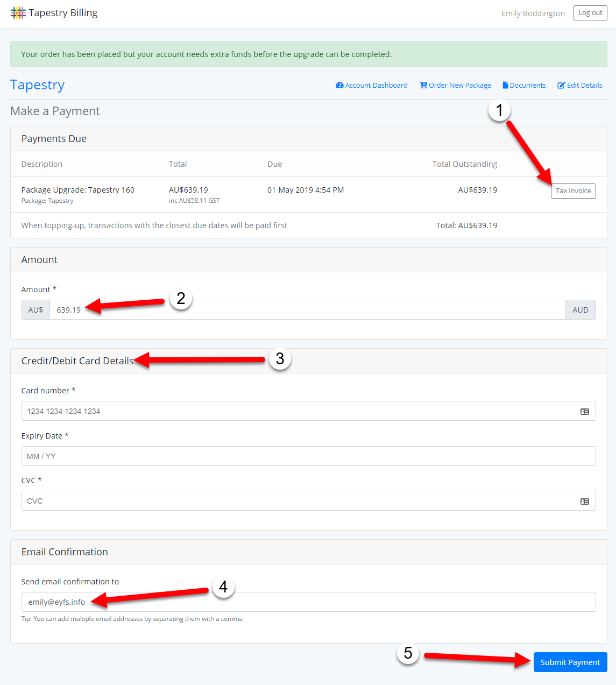This screenshot has width=616, height=685.
Task: Go to Order New Package
Action: click(x=459, y=86)
